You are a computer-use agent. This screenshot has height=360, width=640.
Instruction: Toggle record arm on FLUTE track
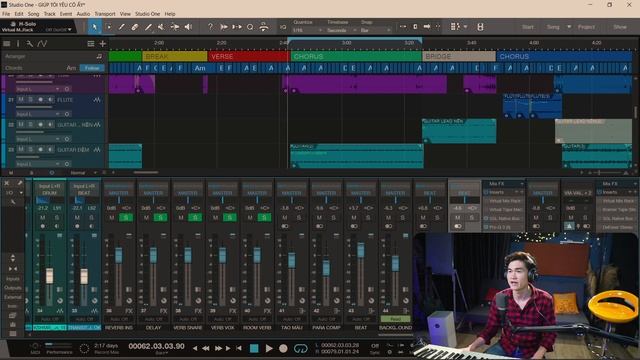point(40,100)
